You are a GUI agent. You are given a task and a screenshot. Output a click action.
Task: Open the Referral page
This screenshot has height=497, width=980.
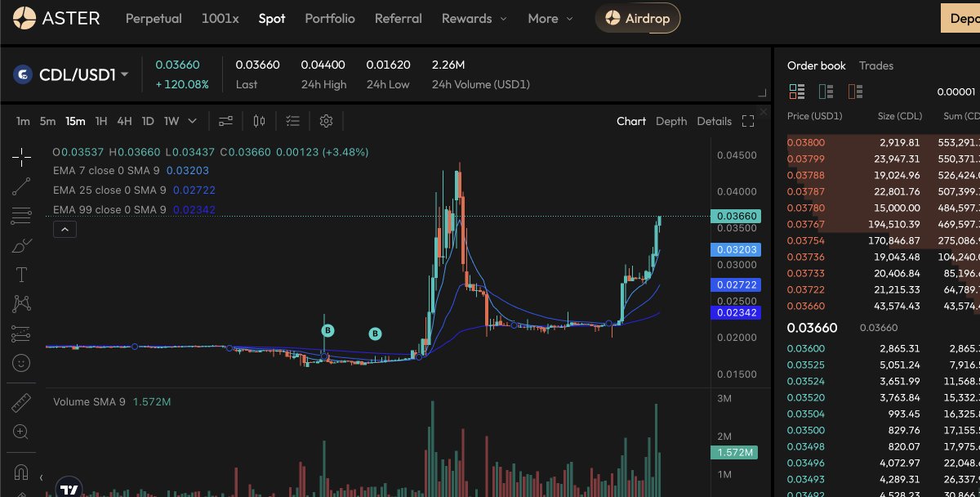[399, 18]
